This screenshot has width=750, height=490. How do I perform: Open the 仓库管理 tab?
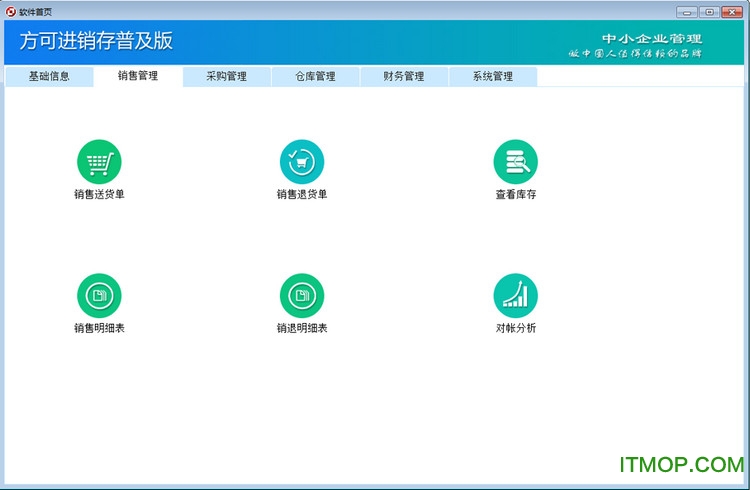(x=315, y=76)
